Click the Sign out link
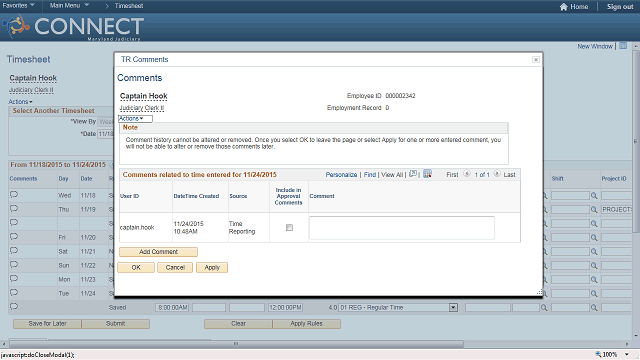Screen dimensions: 640x360 [x=620, y=7]
